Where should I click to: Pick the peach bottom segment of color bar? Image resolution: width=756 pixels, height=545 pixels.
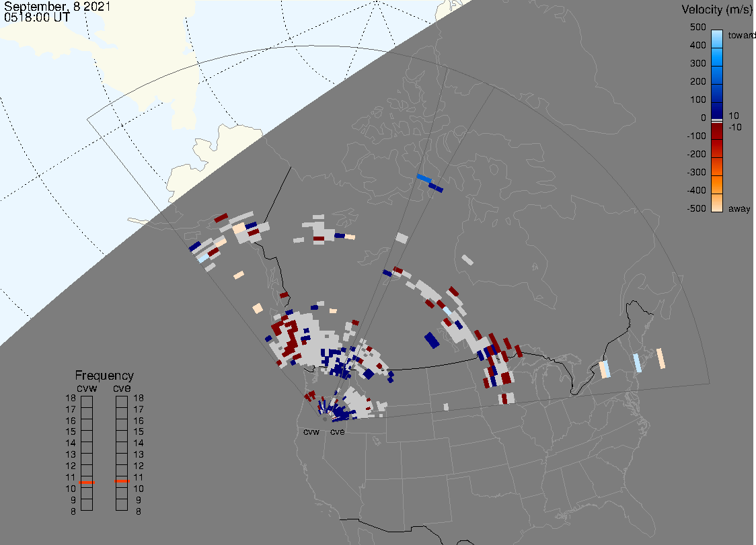coord(717,203)
